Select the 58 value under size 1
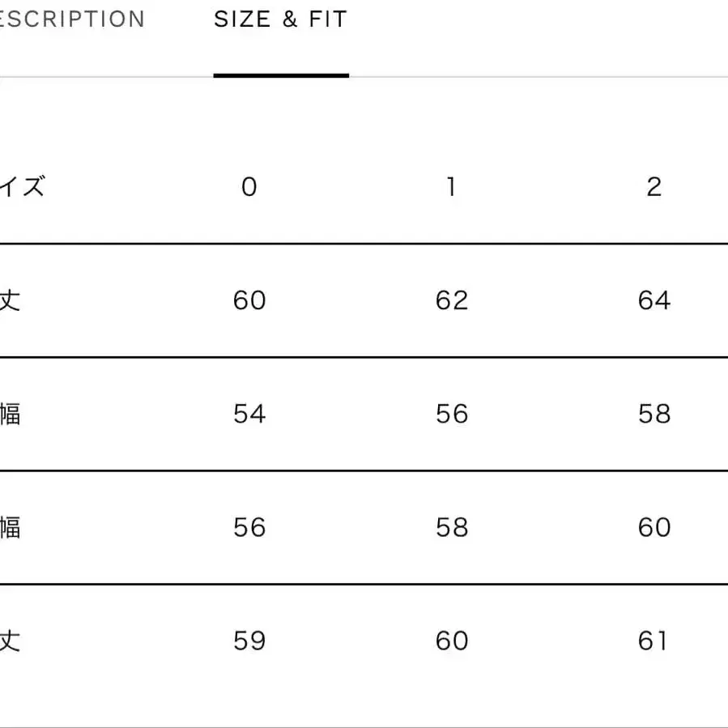 (452, 527)
